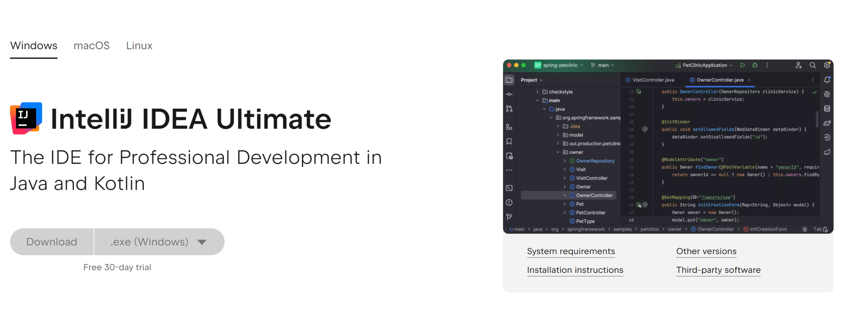Click the IntelliJ IDEA logo icon
The image size is (868, 324).
pos(26,118)
